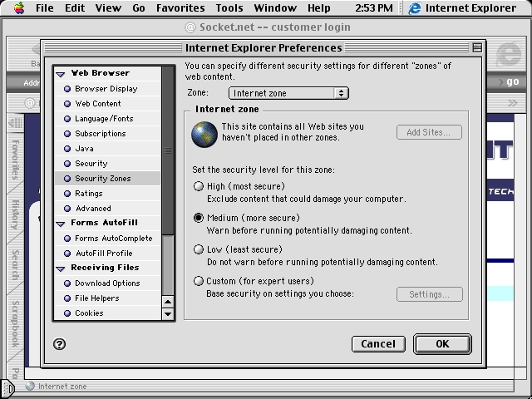532x399 pixels.
Task: Click the Preferences window collapse box icon
Action: [x=477, y=48]
